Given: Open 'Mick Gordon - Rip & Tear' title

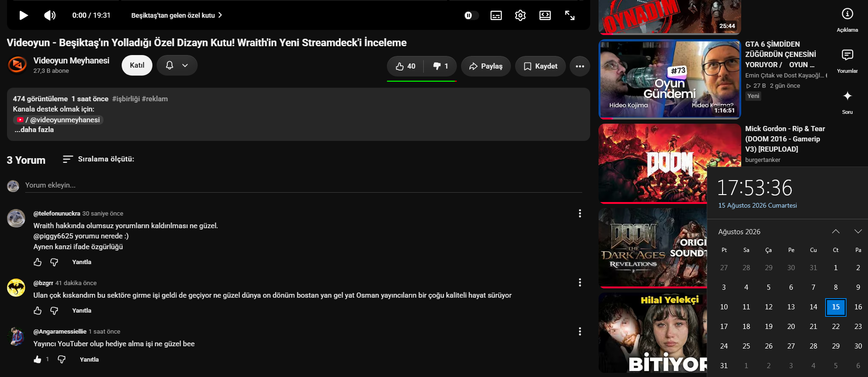Looking at the screenshot, I should pos(785,139).
